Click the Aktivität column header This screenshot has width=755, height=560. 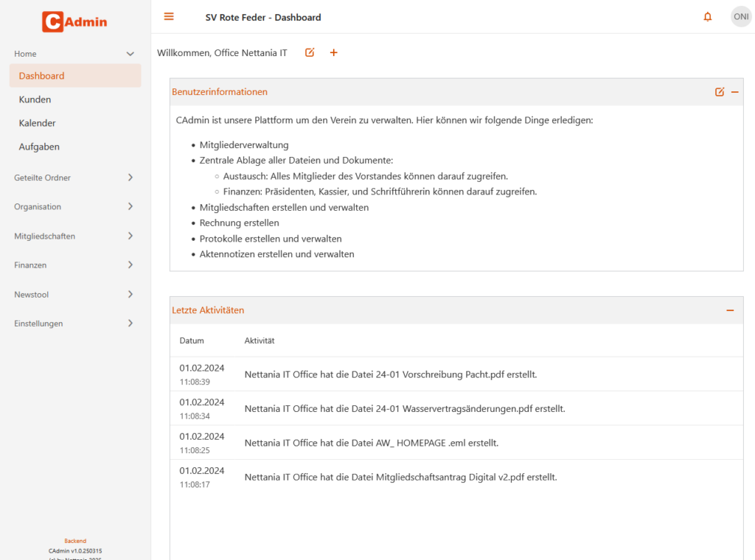260,340
